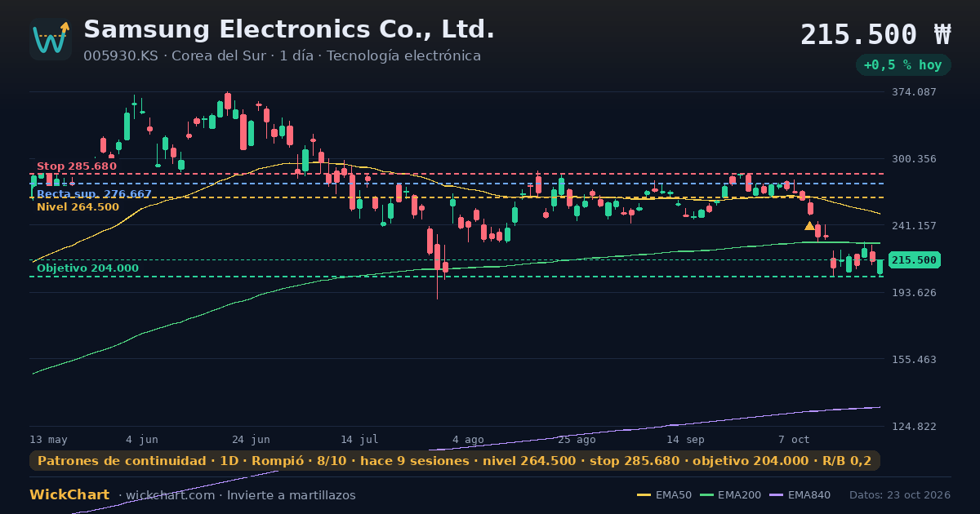
Task: Click the Datos: 23 oct 2026 date
Action: point(900,495)
